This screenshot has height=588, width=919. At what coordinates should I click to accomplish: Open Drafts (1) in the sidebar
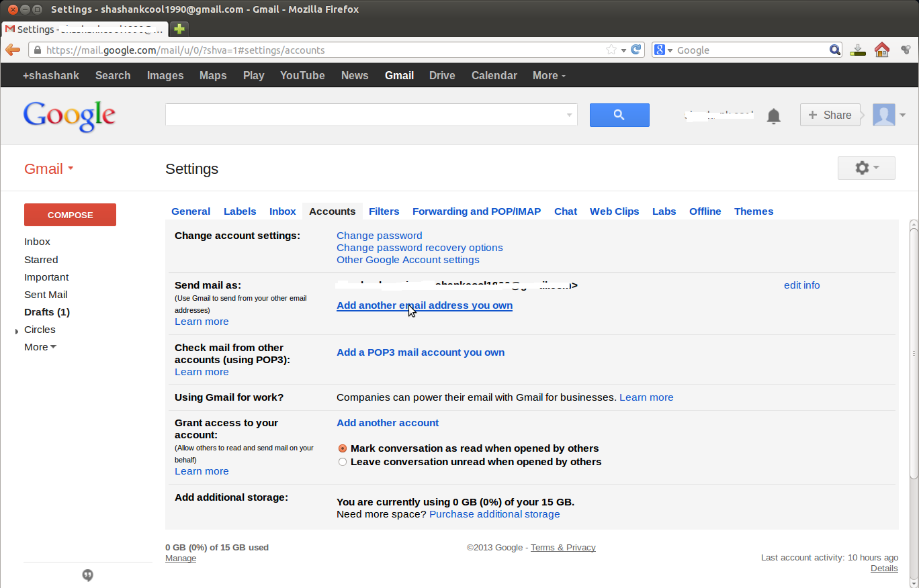point(47,312)
